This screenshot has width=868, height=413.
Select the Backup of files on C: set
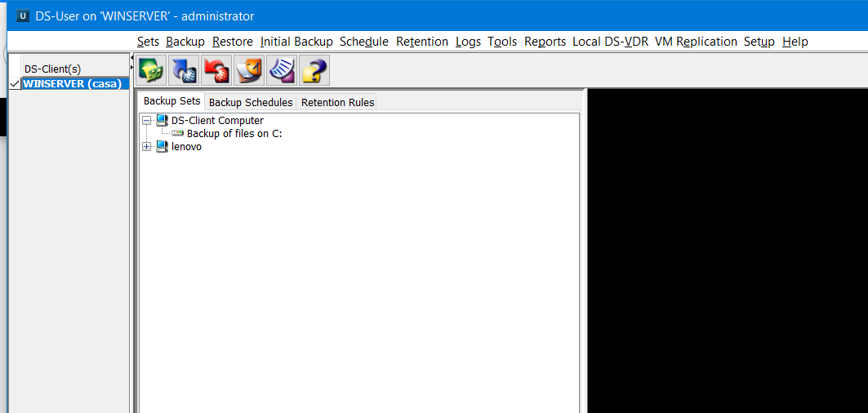(234, 133)
